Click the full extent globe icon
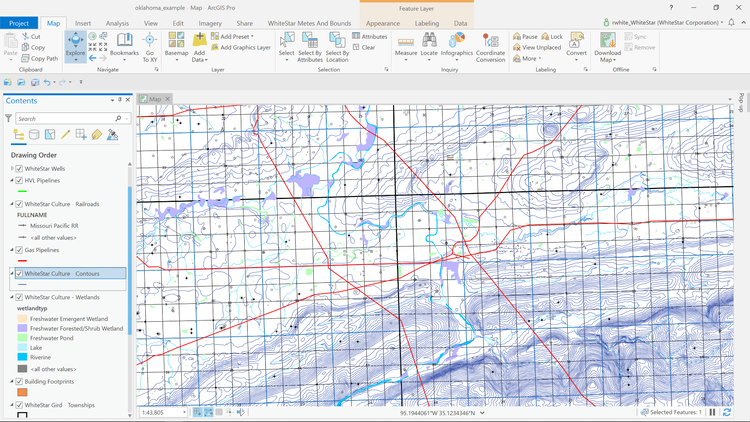The width and height of the screenshot is (750, 422). [x=92, y=36]
